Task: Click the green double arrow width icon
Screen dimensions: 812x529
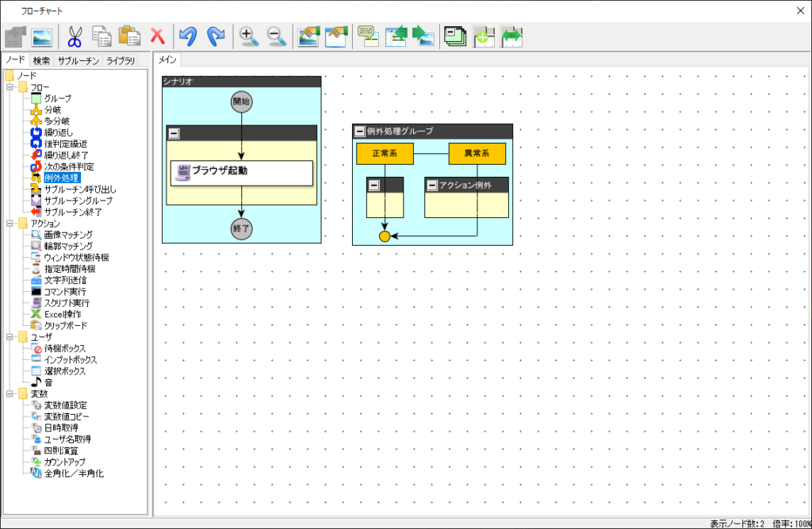Action: [x=511, y=36]
